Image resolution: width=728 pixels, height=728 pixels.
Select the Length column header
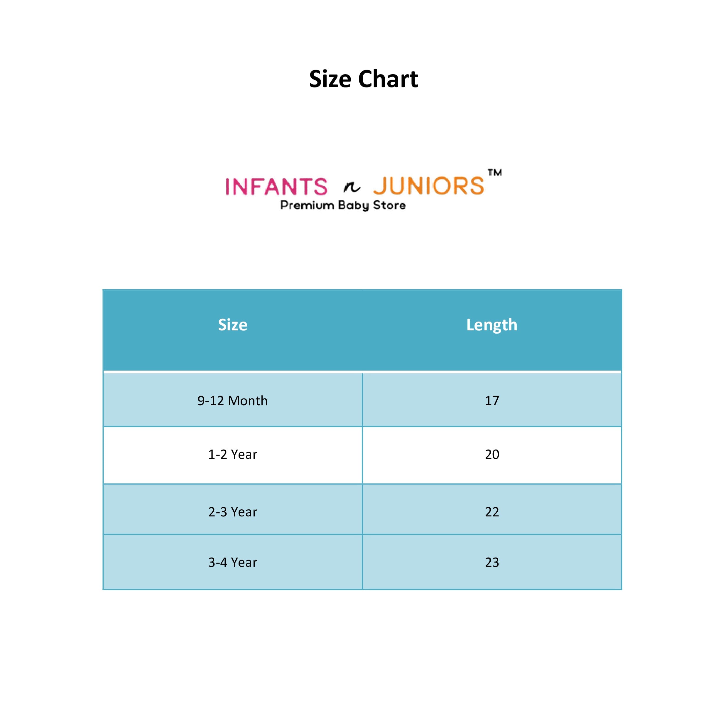coord(492,325)
